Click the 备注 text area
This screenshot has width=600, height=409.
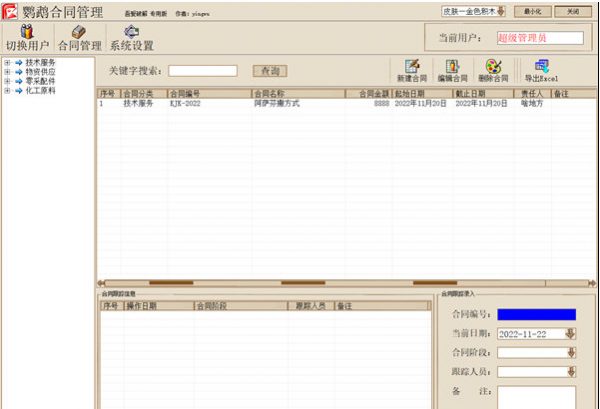coord(536,397)
